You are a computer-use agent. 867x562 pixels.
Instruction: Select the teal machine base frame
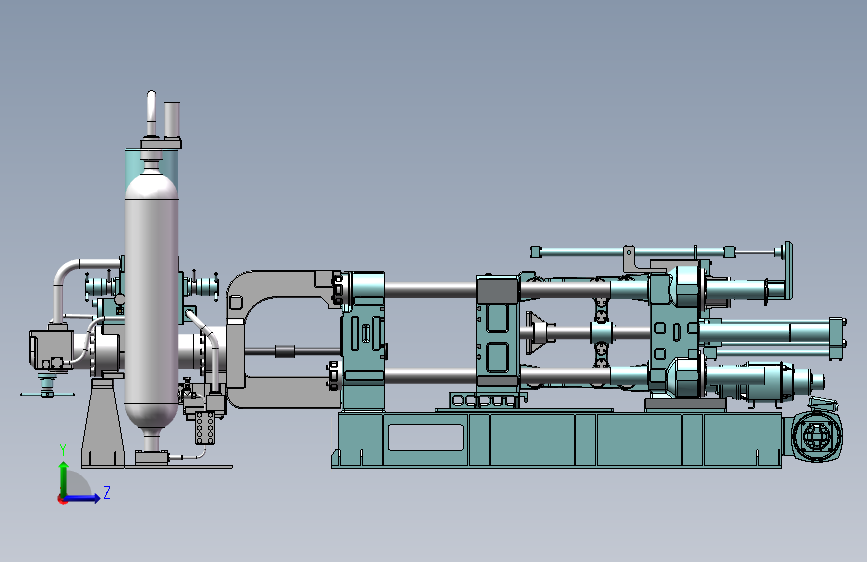(557, 440)
